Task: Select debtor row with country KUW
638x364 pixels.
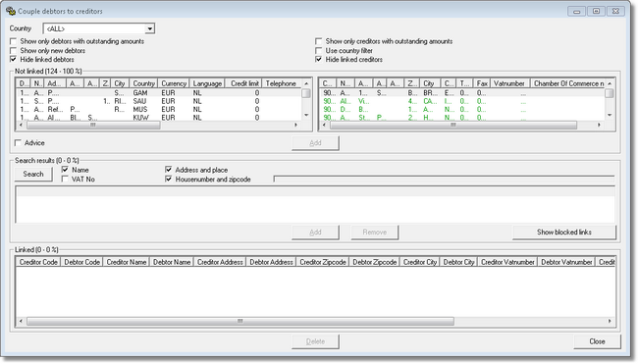Action: click(x=159, y=118)
